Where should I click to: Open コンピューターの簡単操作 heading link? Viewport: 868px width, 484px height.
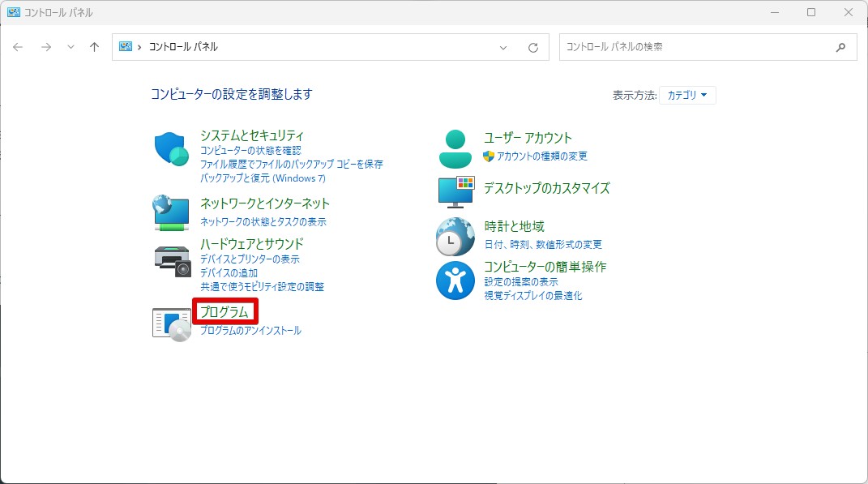545,267
